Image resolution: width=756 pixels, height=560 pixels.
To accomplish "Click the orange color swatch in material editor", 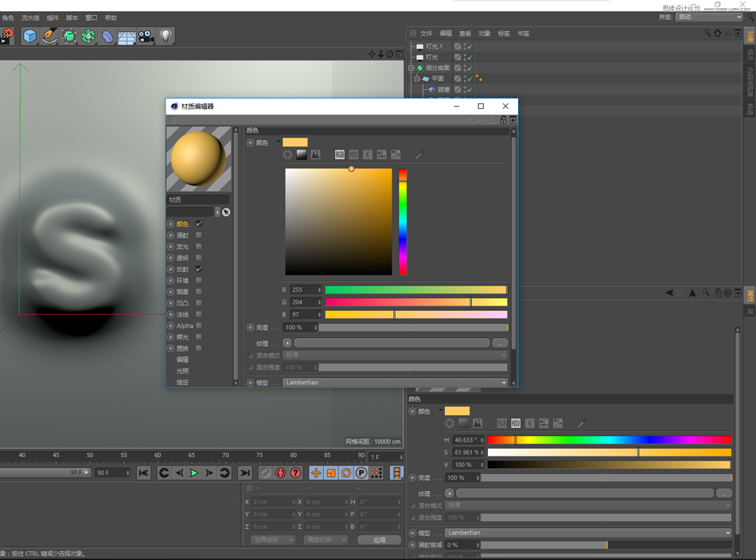I will click(295, 142).
